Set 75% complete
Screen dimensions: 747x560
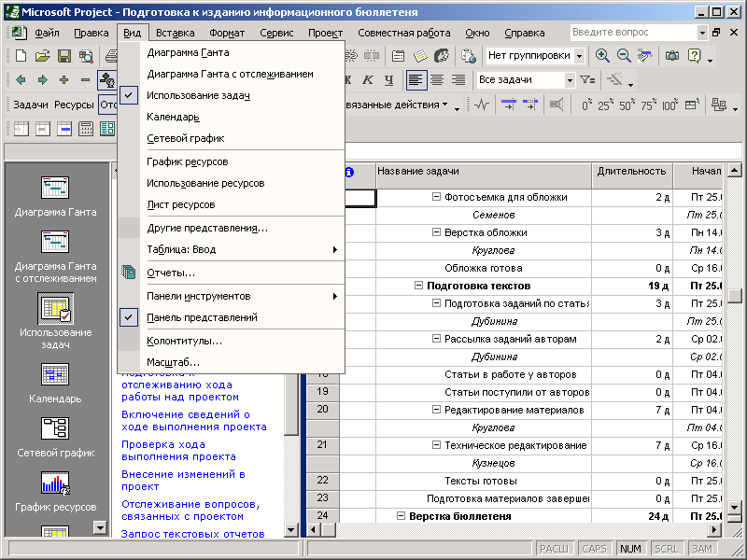click(x=649, y=105)
